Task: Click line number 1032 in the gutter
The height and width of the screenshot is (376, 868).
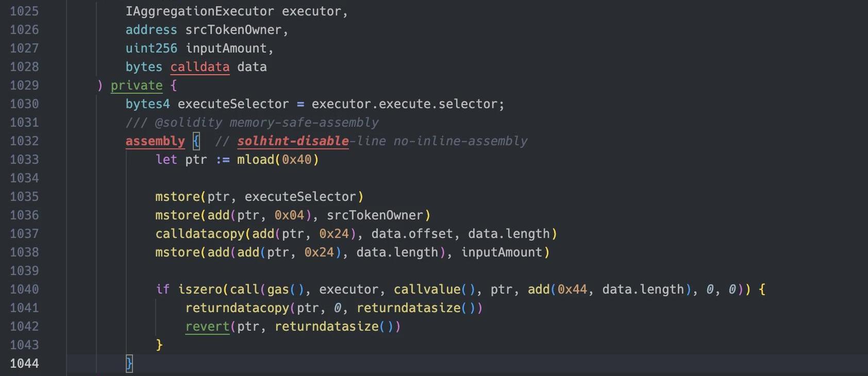Action: [x=24, y=141]
